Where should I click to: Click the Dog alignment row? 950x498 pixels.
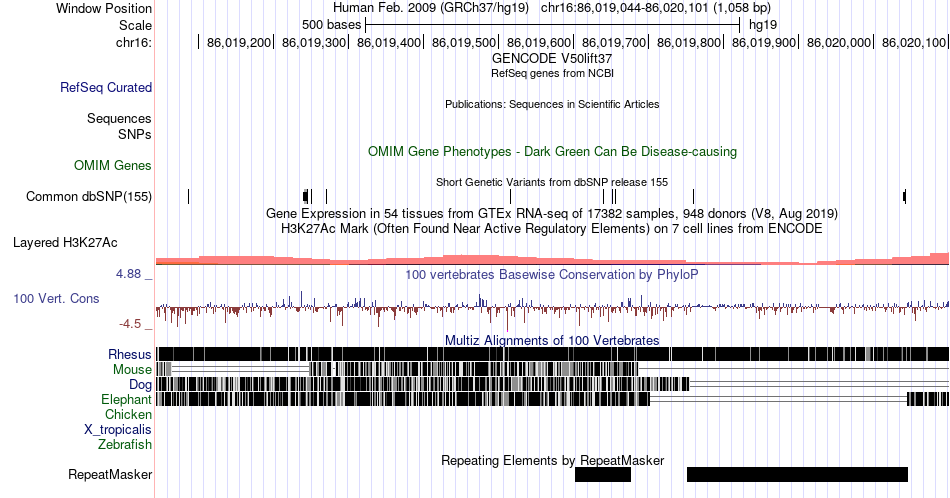point(553,384)
